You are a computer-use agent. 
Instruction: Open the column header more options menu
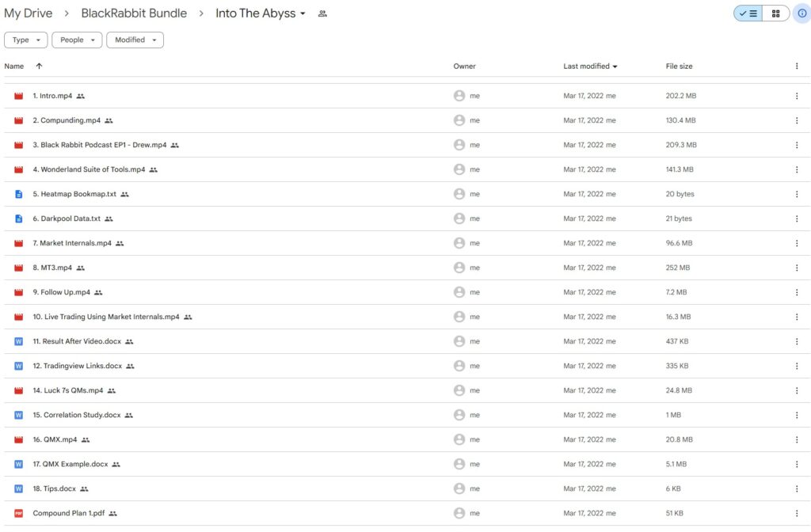pos(797,66)
